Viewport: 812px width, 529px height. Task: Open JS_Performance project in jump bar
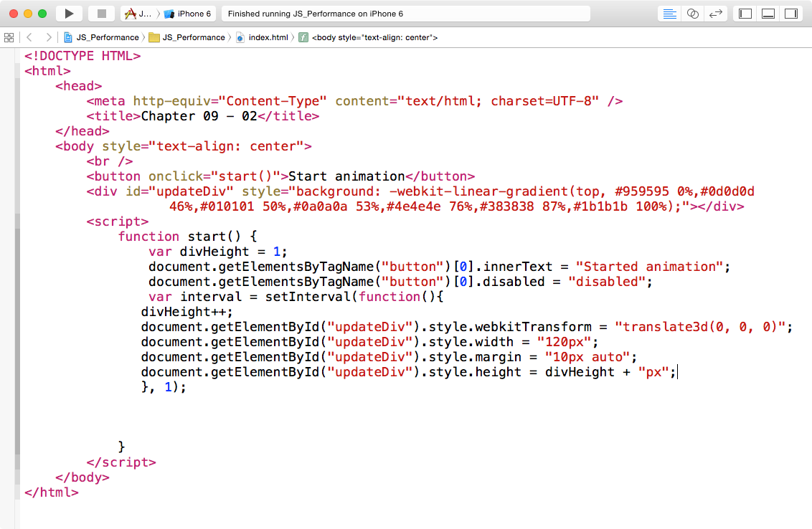(x=108, y=37)
